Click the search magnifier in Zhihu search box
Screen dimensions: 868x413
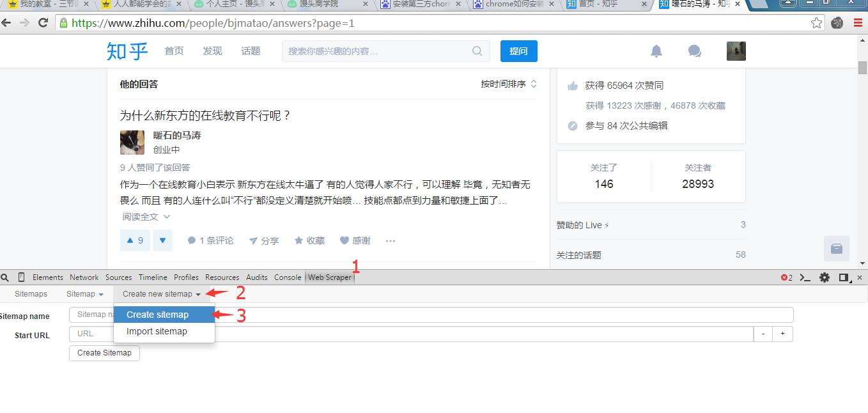477,51
